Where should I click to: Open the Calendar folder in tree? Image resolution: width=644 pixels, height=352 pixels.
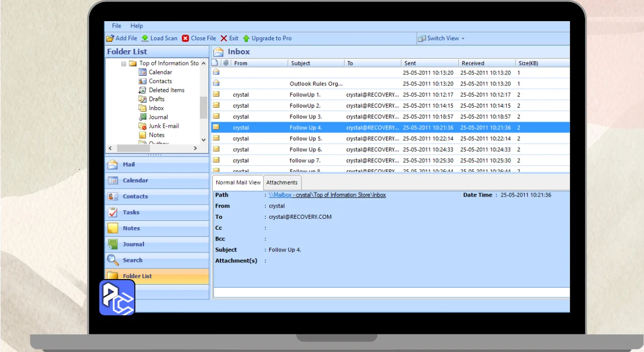click(160, 72)
